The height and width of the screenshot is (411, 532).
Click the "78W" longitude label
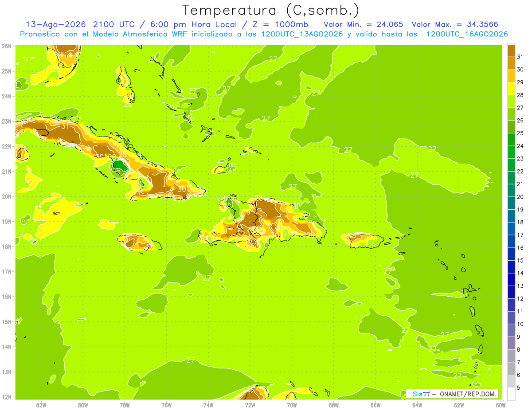click(125, 405)
